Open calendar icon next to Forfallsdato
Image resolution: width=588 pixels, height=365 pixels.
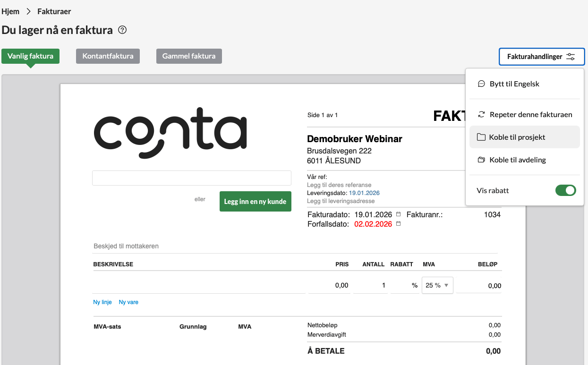[398, 224]
